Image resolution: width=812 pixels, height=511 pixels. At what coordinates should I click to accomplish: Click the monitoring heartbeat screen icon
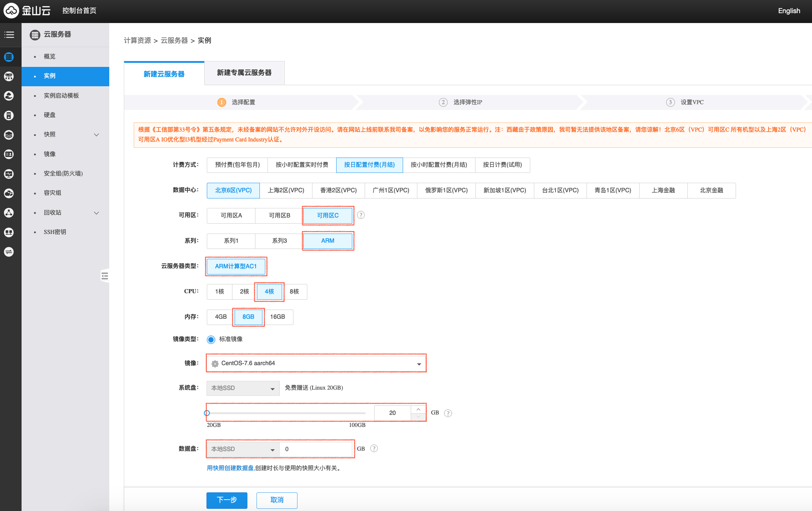(x=9, y=174)
